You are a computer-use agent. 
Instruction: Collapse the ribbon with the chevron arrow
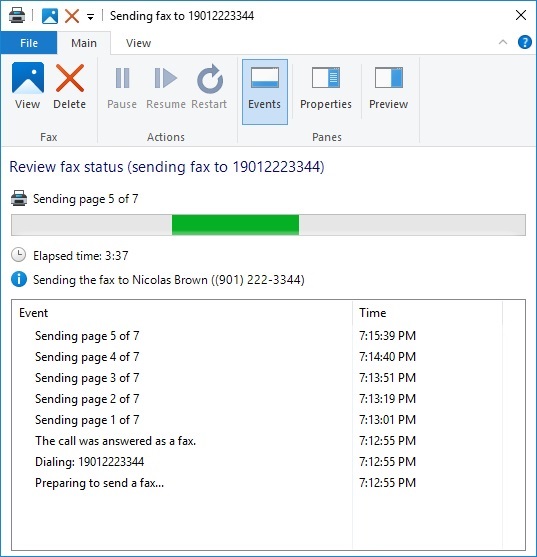coord(503,42)
